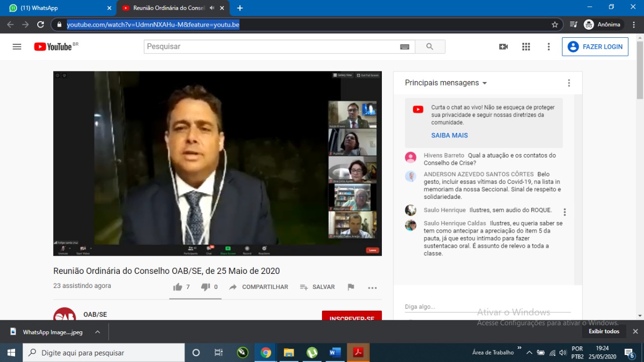Mute the tab audio speaker icon

pos(212,8)
